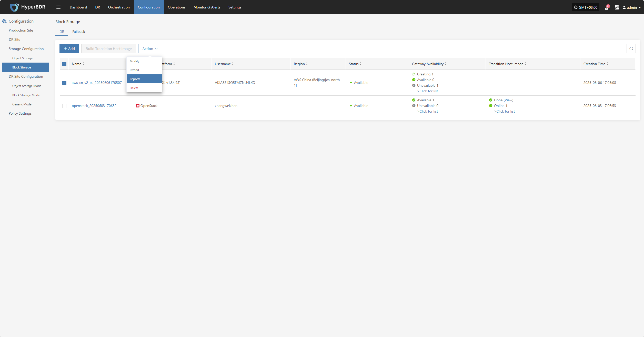
Task: Click the AWS China (Beijing) region cell
Action: (317, 83)
